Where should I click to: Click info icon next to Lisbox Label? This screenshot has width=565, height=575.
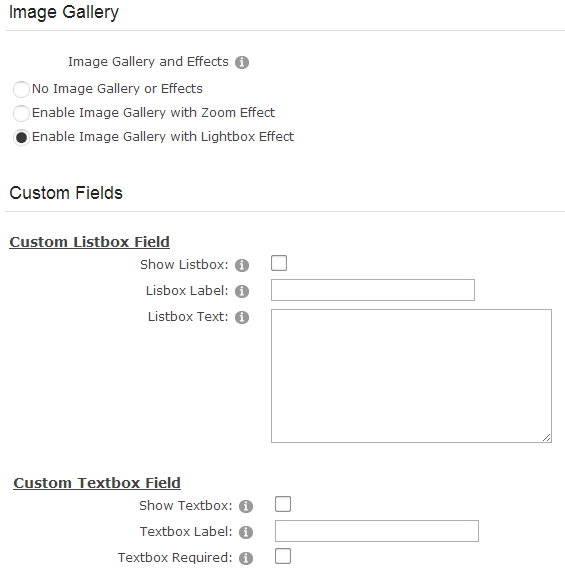click(x=242, y=291)
